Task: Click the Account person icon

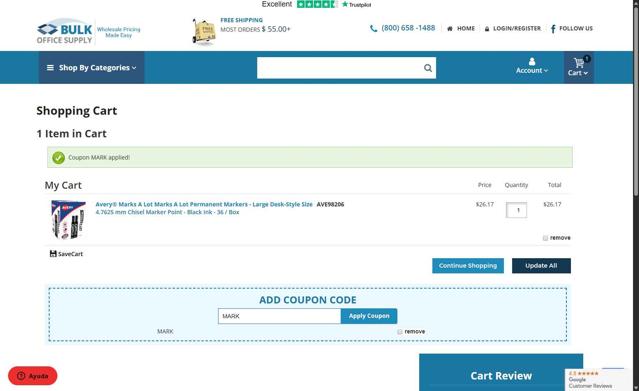Action: tap(532, 61)
